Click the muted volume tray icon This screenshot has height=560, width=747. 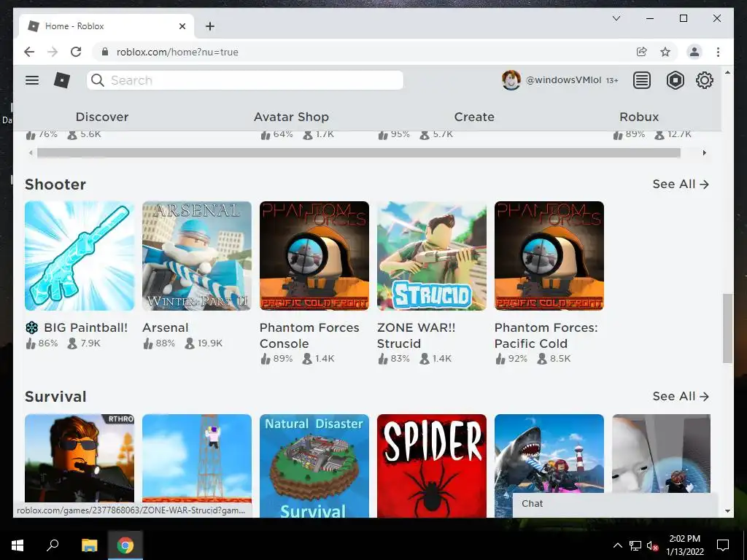pyautogui.click(x=652, y=545)
